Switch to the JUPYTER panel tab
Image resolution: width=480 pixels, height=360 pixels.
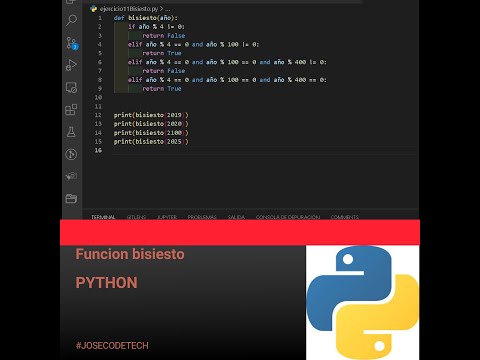coord(167,217)
